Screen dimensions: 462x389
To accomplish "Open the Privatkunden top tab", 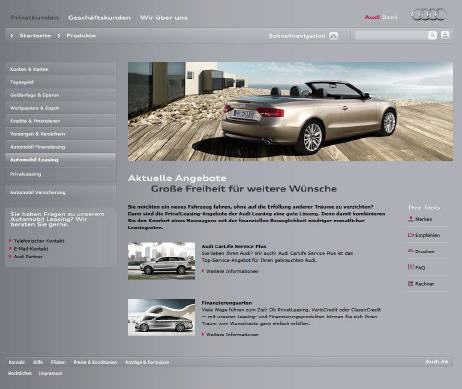I will (x=35, y=18).
